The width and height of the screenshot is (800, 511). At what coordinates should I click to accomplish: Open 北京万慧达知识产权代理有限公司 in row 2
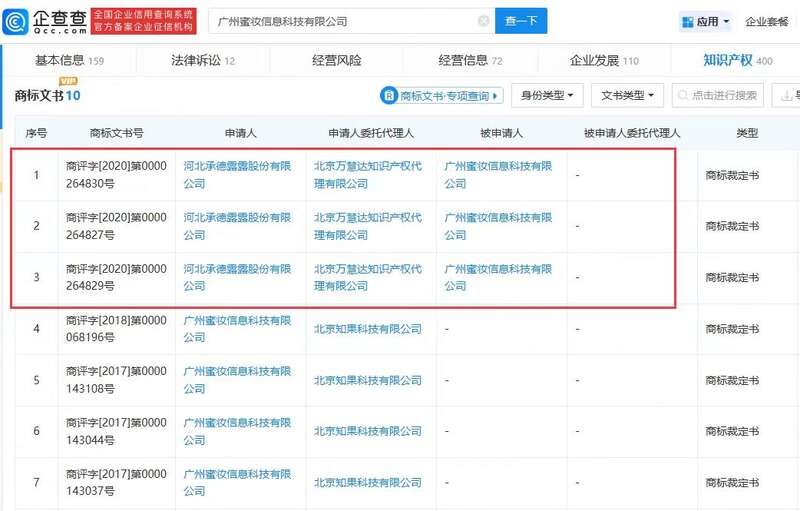coord(368,226)
